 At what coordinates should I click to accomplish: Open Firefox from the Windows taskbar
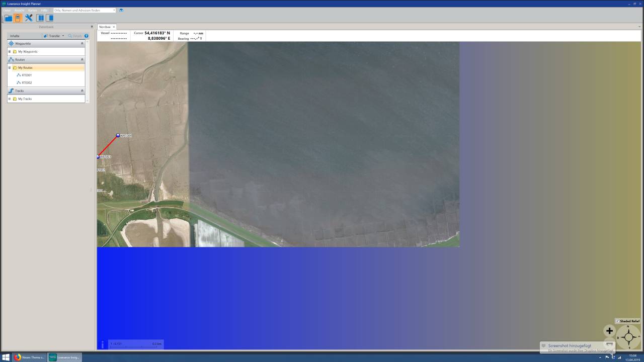29,357
